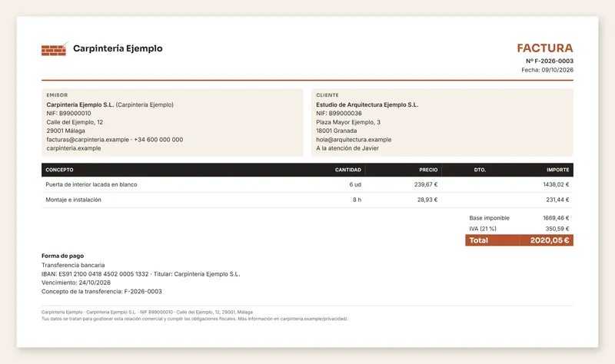Click issuer 'NIF: B99000010'
615x364 pixels.
point(68,113)
